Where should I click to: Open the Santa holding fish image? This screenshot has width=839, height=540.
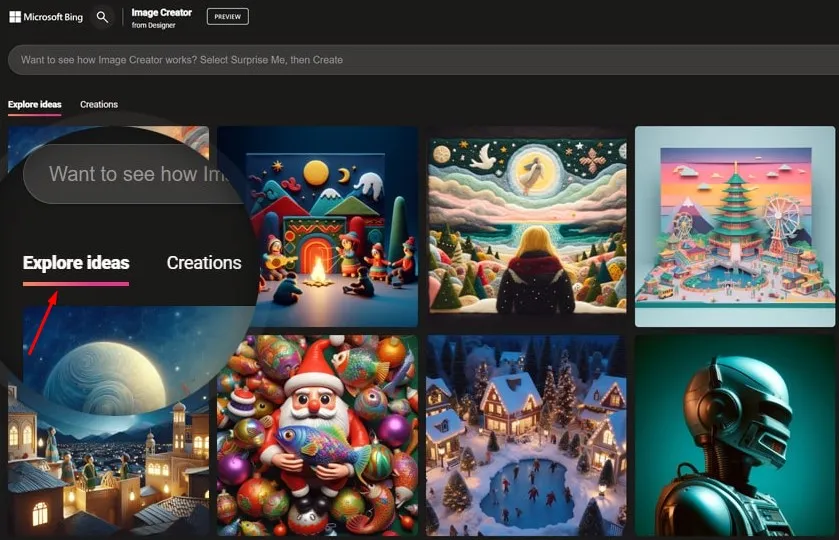tap(317, 436)
